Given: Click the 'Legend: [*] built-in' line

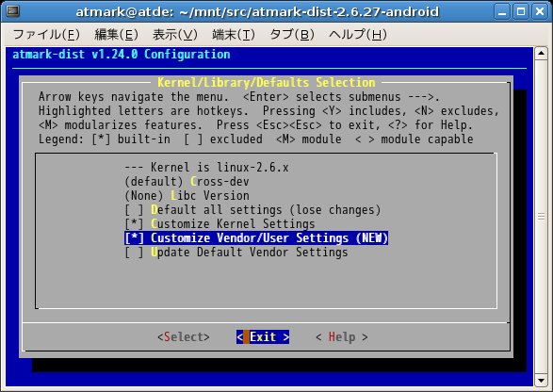Looking at the screenshot, I should [255, 139].
